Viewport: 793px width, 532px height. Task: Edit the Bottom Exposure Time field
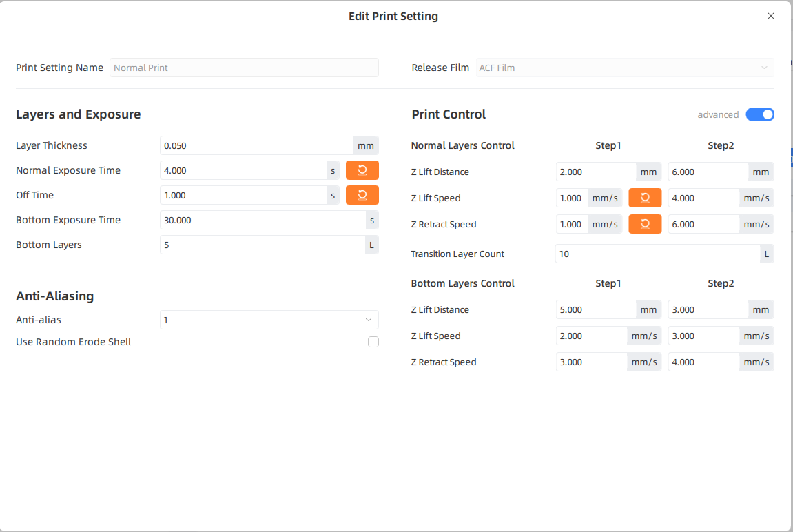(x=262, y=220)
